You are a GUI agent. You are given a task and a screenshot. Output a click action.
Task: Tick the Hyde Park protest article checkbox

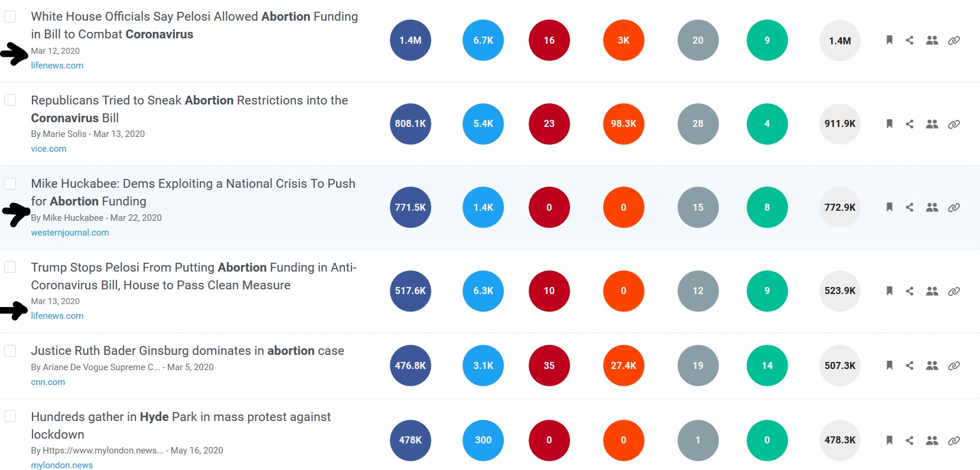tap(9, 417)
